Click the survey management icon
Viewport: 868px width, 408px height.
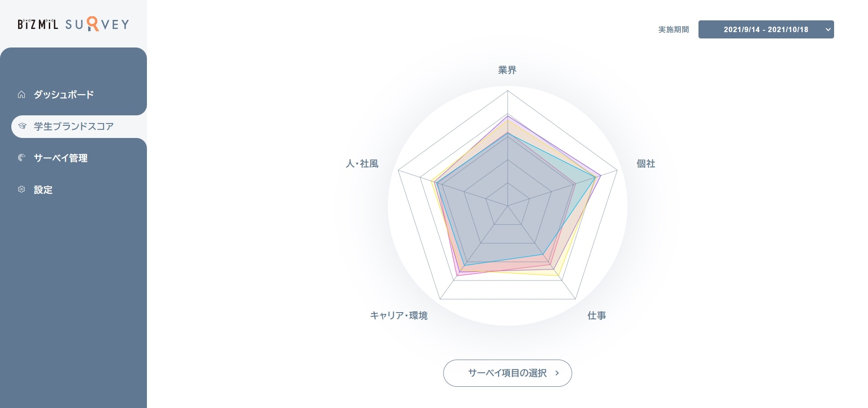[21, 158]
